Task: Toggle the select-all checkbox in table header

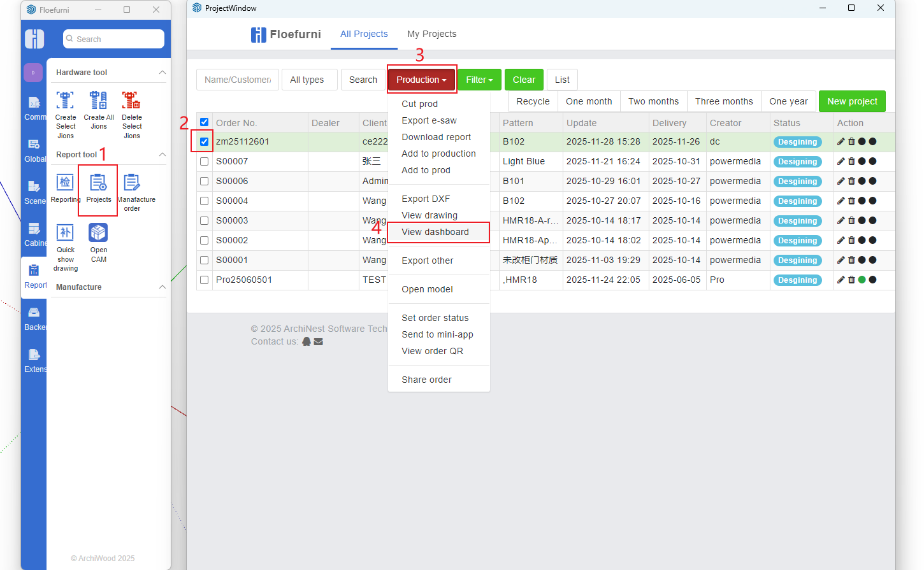Action: point(204,122)
